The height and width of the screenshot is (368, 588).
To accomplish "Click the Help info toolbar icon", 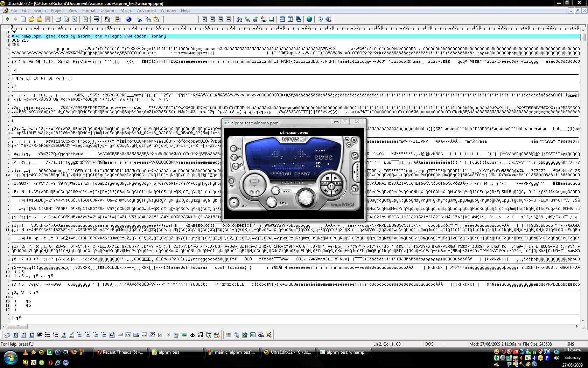I will coord(320,19).
